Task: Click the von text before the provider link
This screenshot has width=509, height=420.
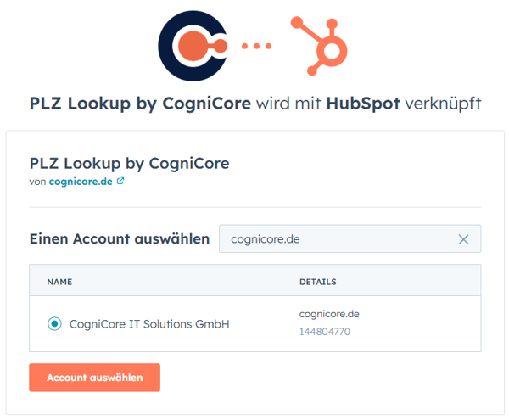Action: [x=37, y=181]
